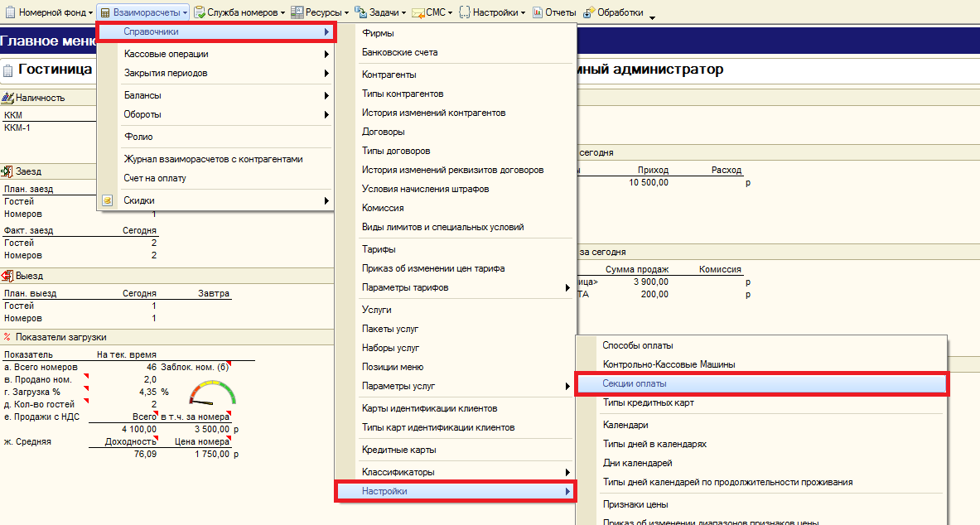Click the Номерной фонд clipboard icon

point(11,12)
